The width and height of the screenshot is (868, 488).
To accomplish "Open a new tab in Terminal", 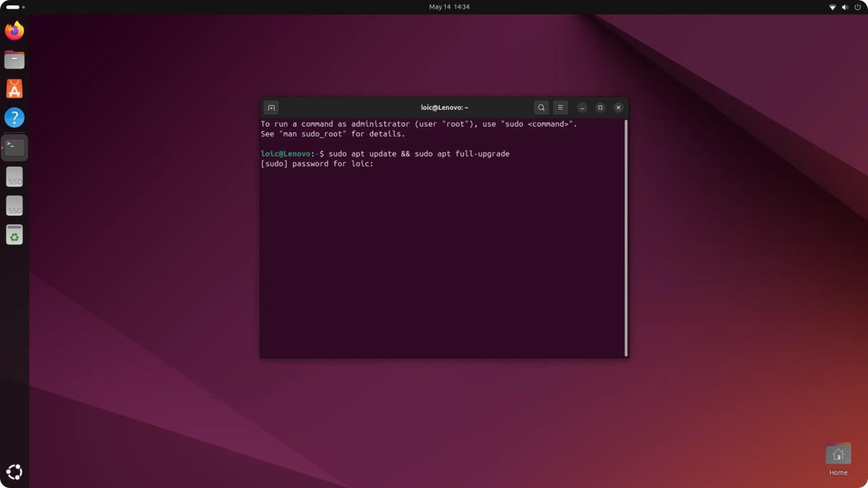I will tap(271, 108).
